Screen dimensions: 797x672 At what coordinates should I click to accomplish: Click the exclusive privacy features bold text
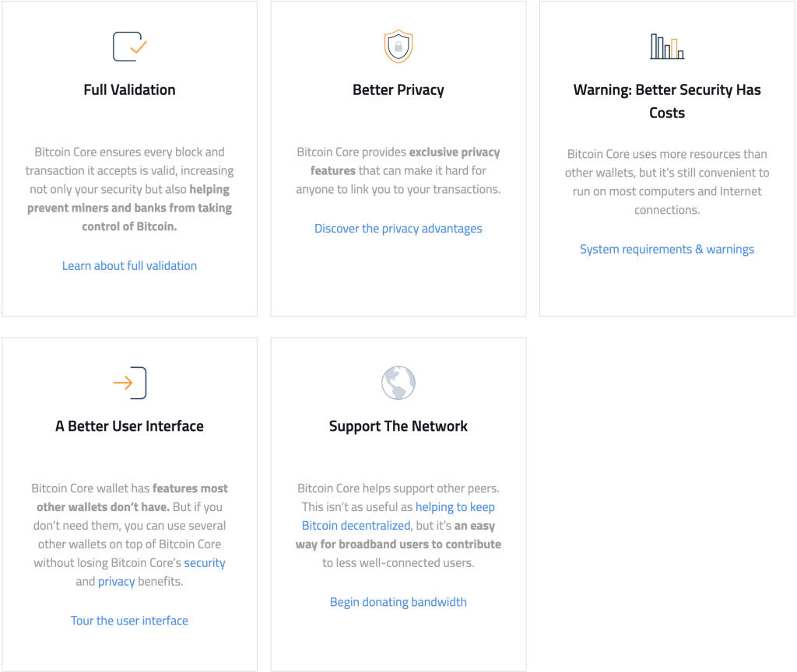point(405,162)
